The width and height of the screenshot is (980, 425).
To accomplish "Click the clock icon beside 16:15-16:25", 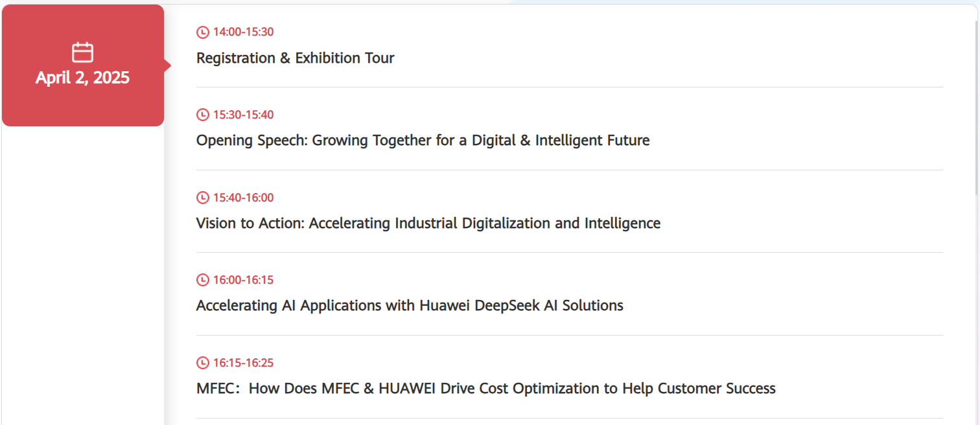I will [203, 363].
